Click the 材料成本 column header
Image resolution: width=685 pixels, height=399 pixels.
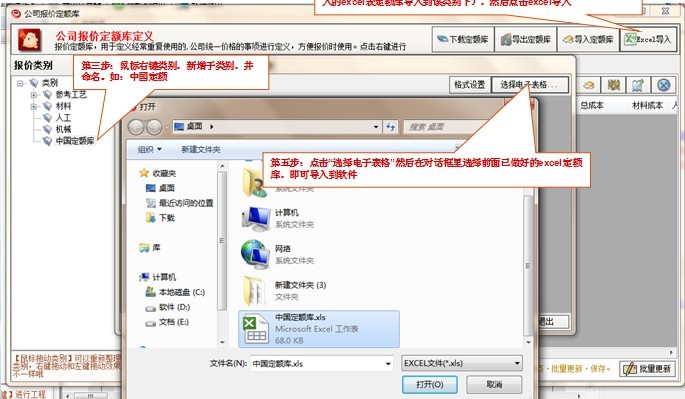(x=647, y=105)
